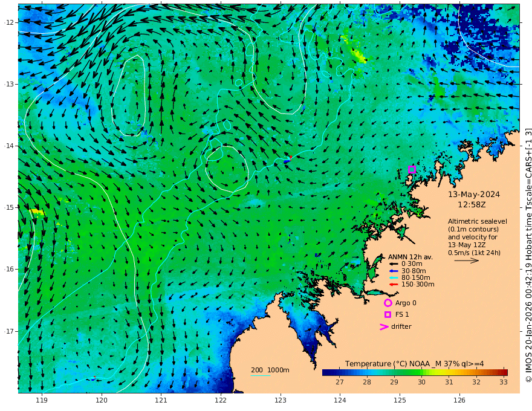Screen dimensions: 532x411
Task: Click the Temperature NOAA colorbar title
Action: click(414, 364)
